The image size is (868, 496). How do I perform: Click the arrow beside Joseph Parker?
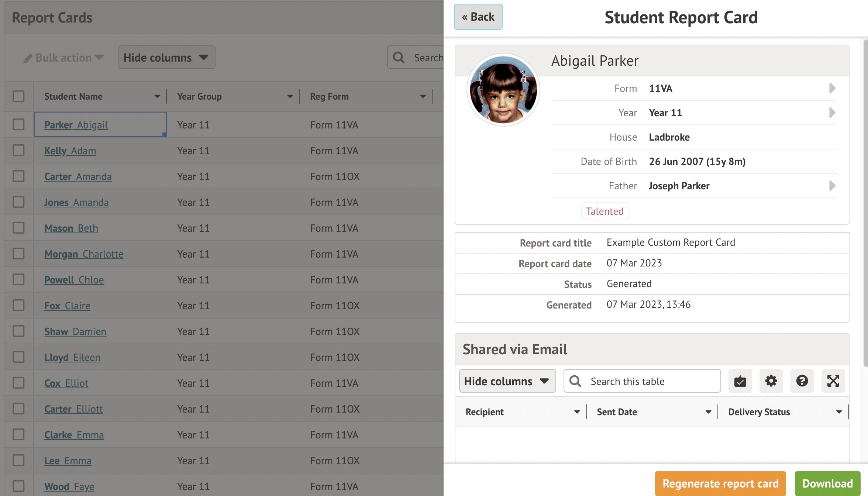(832, 186)
